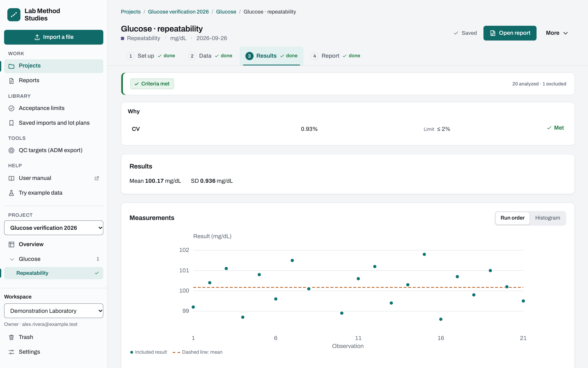Click the purple Repeatability color dot
Screen dimensions: 588x368
click(x=123, y=38)
